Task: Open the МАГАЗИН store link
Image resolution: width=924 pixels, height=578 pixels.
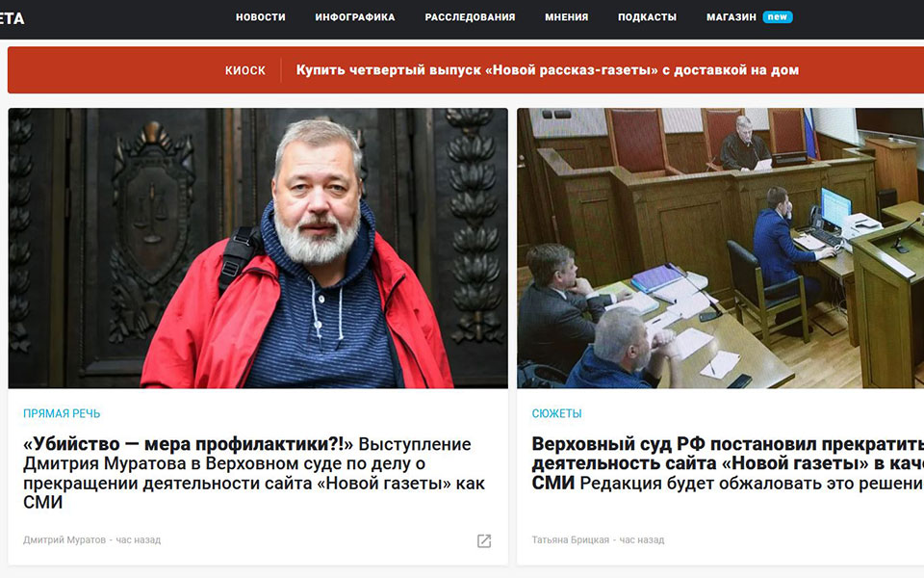Action: pos(731,17)
